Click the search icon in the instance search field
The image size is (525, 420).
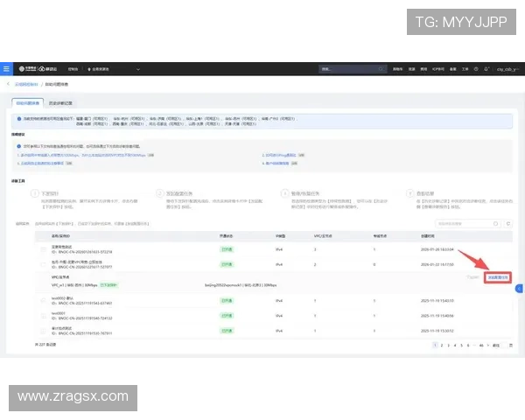click(495, 223)
